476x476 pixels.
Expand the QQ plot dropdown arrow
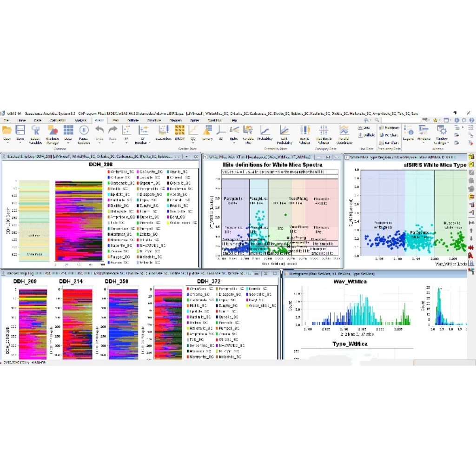[x=193, y=143]
